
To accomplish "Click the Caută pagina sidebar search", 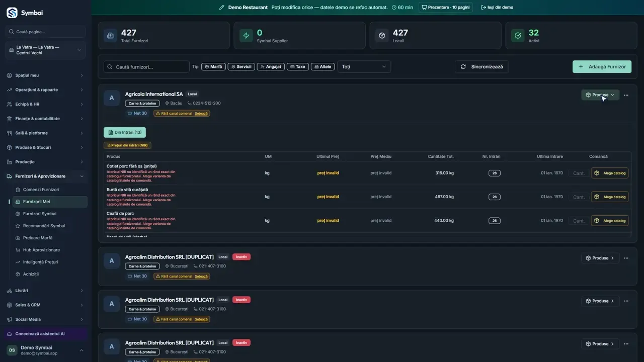I will click(45, 32).
